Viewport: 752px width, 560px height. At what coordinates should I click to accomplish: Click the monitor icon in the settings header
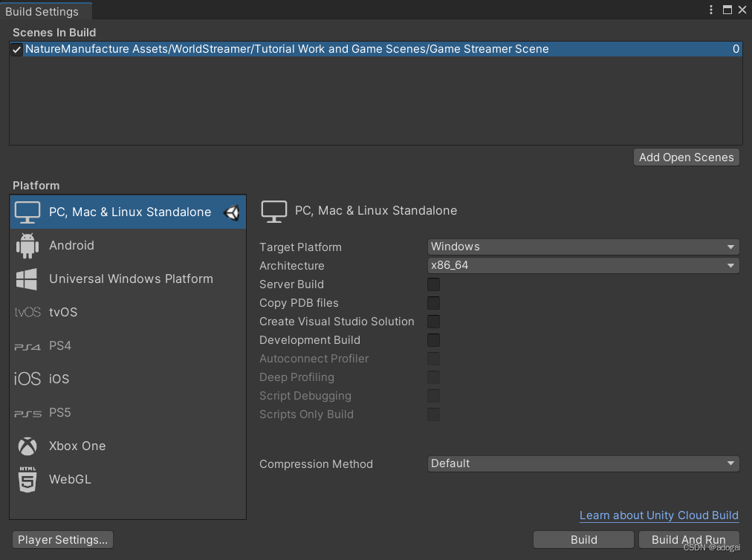[x=274, y=212]
